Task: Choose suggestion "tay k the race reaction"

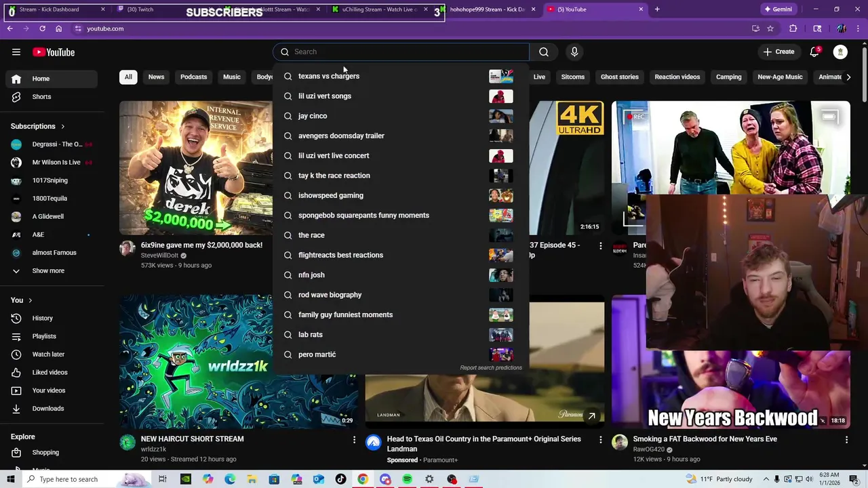Action: (401, 176)
